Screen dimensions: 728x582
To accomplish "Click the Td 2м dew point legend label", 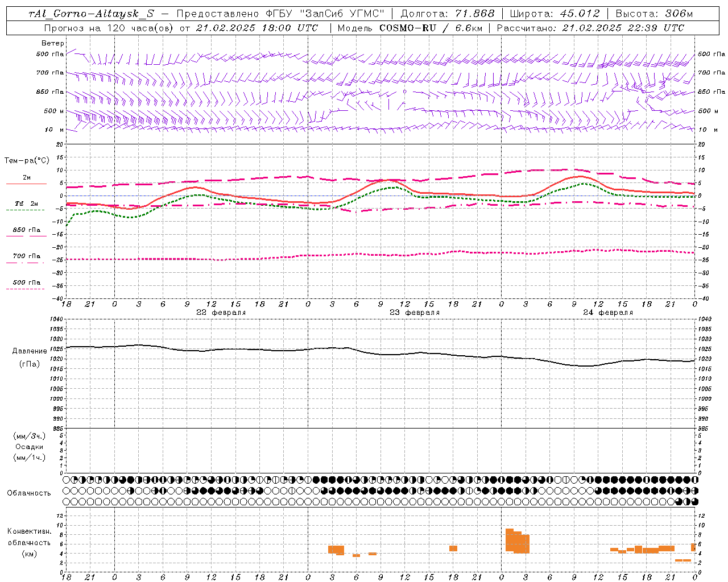I will pos(26,203).
